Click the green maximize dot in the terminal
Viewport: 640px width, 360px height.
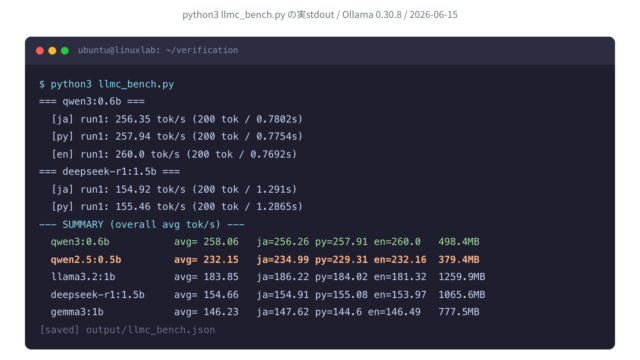pyautogui.click(x=64, y=51)
